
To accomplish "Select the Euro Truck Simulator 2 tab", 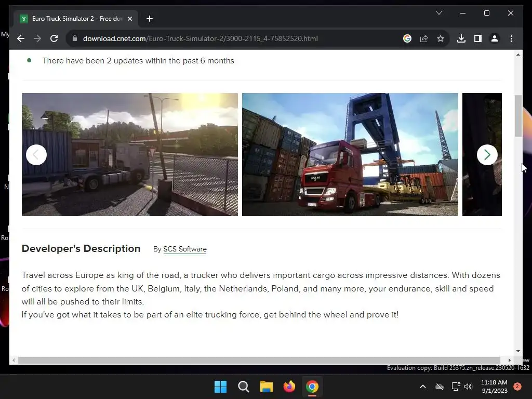I will coord(76,19).
